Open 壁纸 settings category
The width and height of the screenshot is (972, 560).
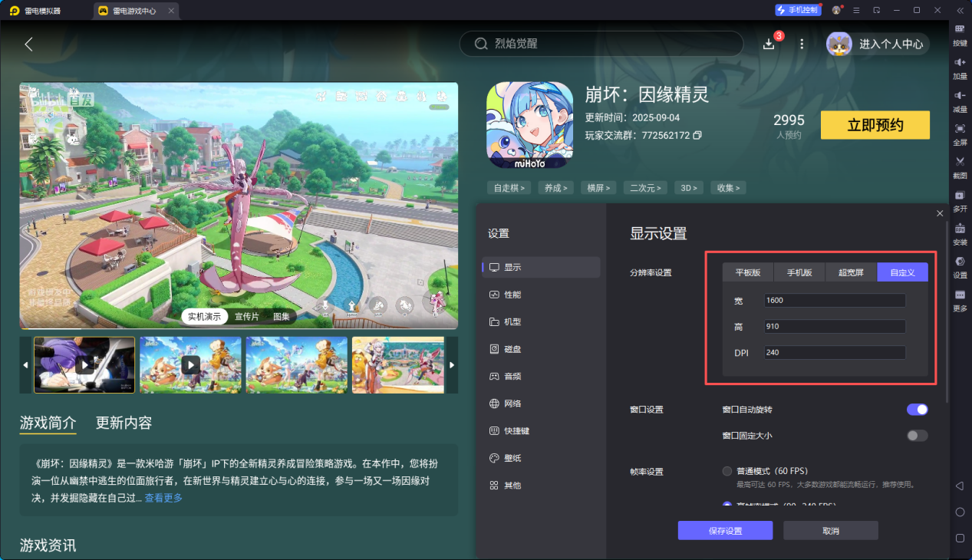(541, 458)
